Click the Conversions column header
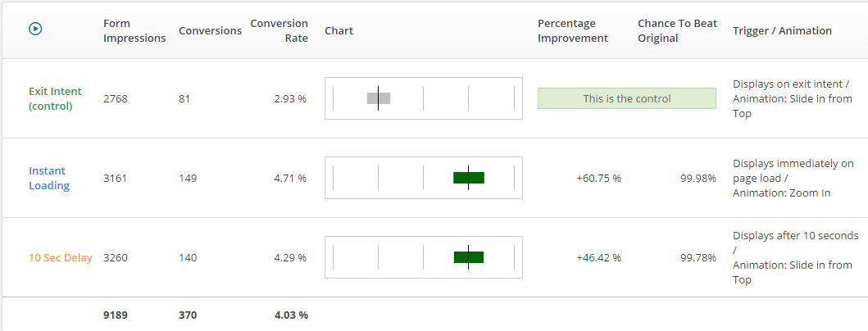Image resolution: width=868 pixels, height=331 pixels. 210,30
